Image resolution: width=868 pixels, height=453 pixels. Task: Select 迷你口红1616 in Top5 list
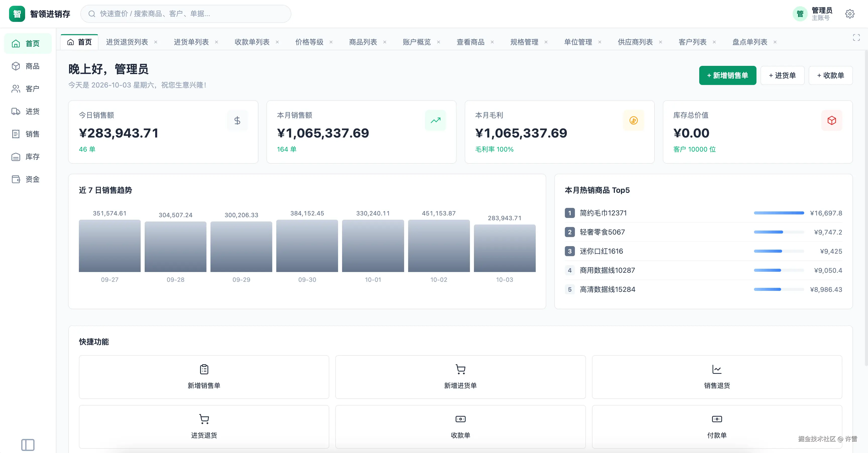coord(703,251)
